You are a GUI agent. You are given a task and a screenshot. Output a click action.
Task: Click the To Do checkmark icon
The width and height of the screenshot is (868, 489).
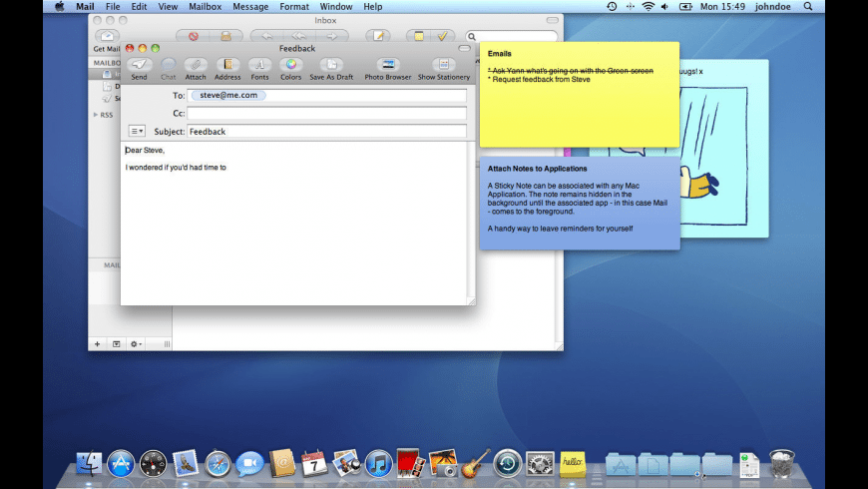[x=442, y=36]
